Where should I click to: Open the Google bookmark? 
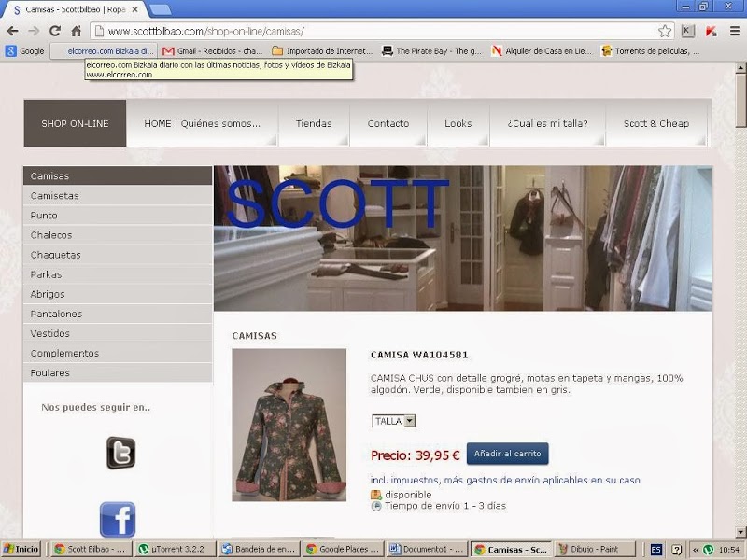pyautogui.click(x=25, y=51)
